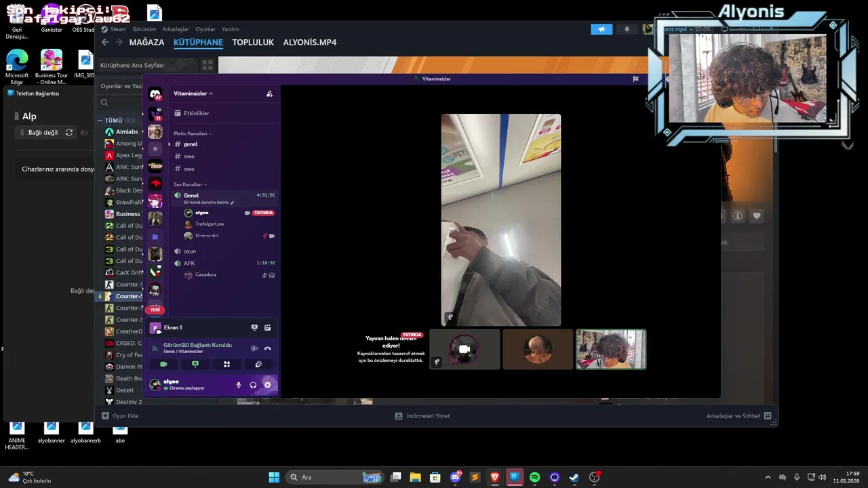
Task: Collapse the Metin Kanalları category
Action: (x=193, y=134)
